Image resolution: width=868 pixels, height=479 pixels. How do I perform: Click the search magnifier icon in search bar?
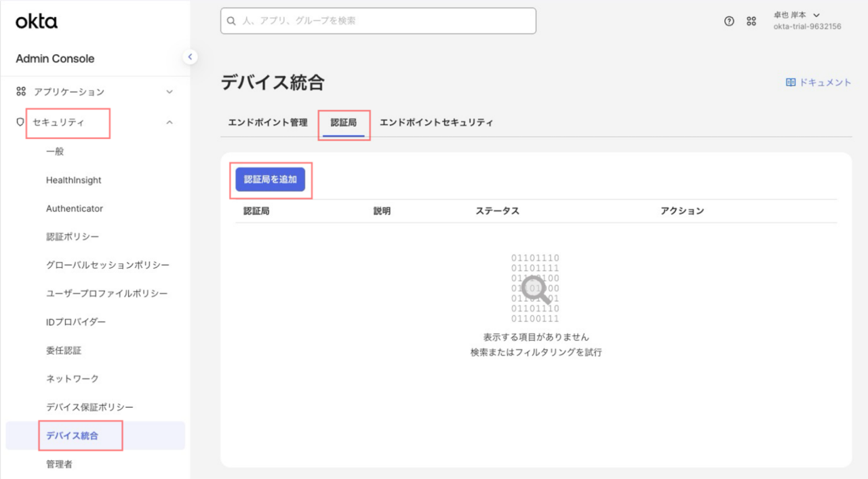232,21
